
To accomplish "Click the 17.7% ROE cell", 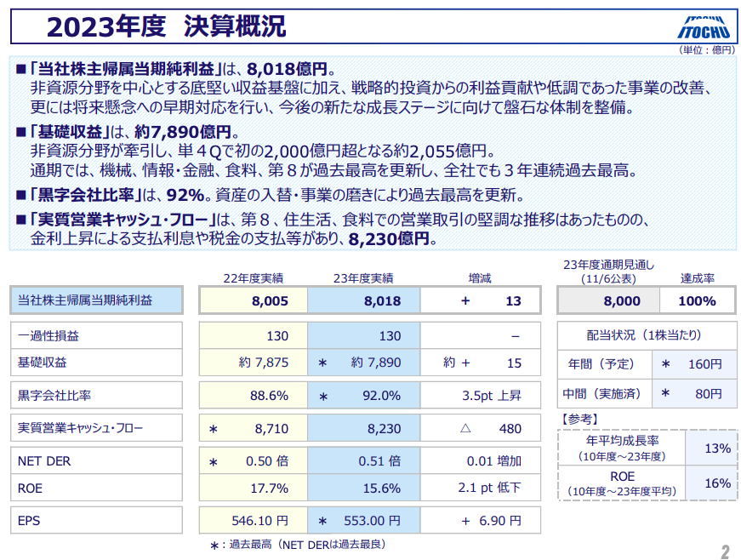I will click(x=254, y=488).
